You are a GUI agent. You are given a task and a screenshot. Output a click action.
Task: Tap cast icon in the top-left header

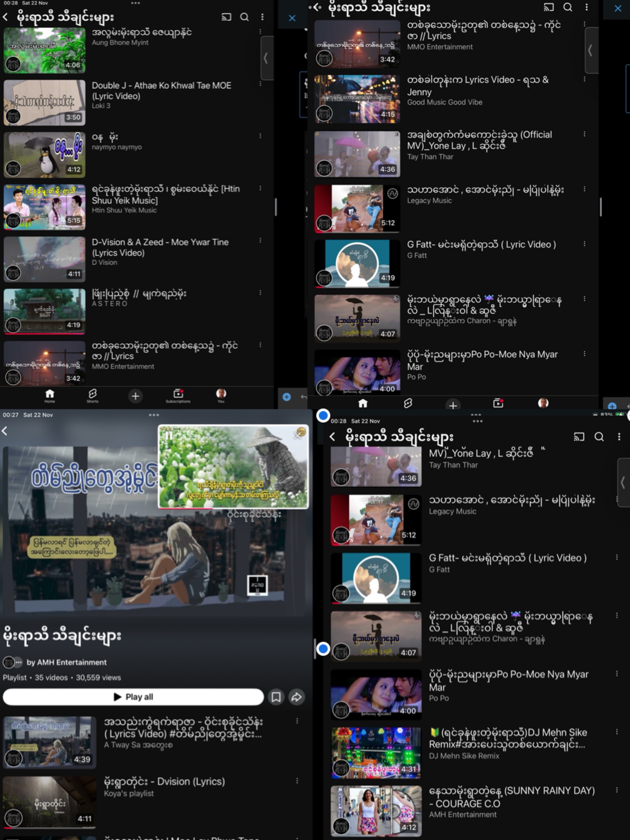(x=226, y=17)
